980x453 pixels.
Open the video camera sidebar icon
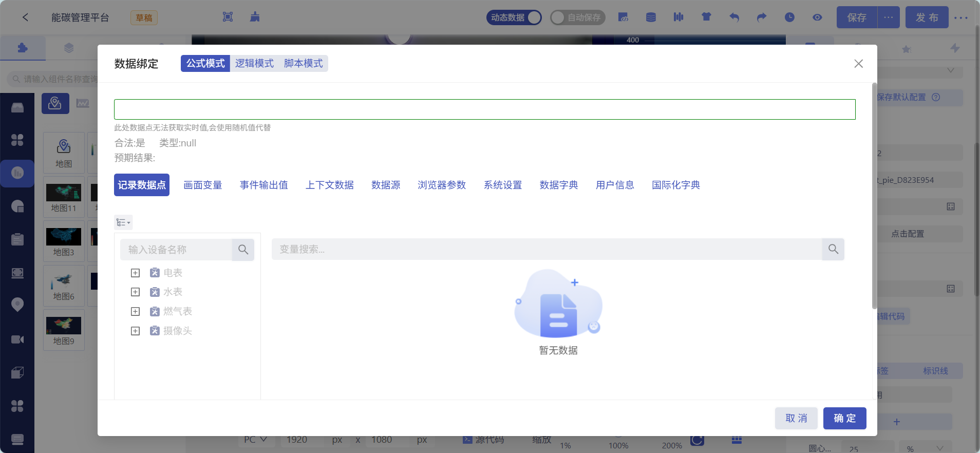coord(17,339)
